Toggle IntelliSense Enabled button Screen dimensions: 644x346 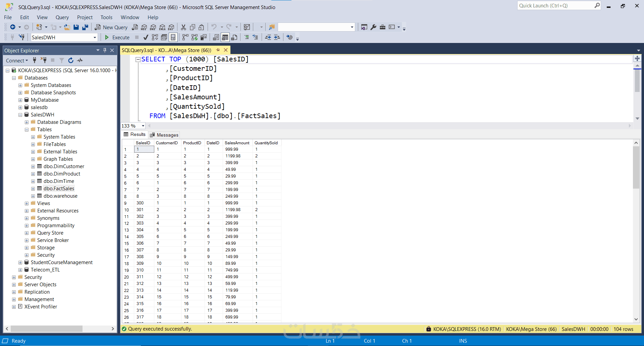173,37
